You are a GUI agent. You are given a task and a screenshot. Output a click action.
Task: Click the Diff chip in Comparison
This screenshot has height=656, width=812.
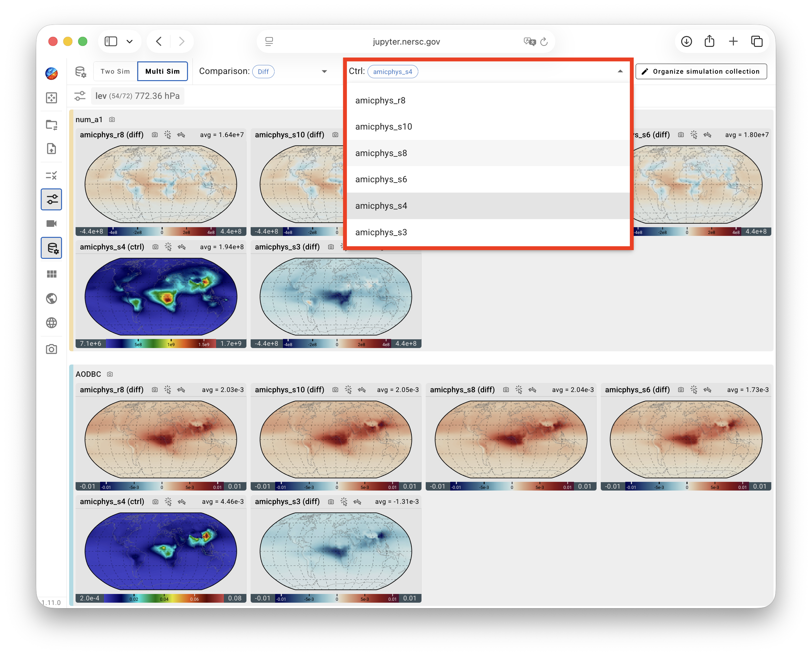tap(263, 72)
